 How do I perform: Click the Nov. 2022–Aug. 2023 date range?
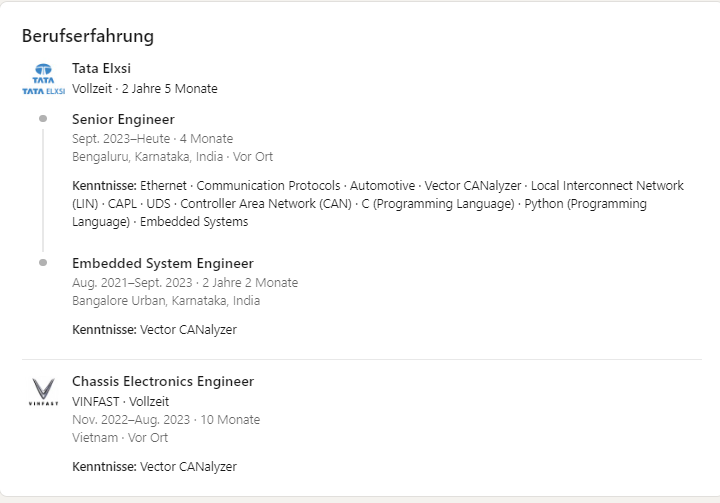131,419
